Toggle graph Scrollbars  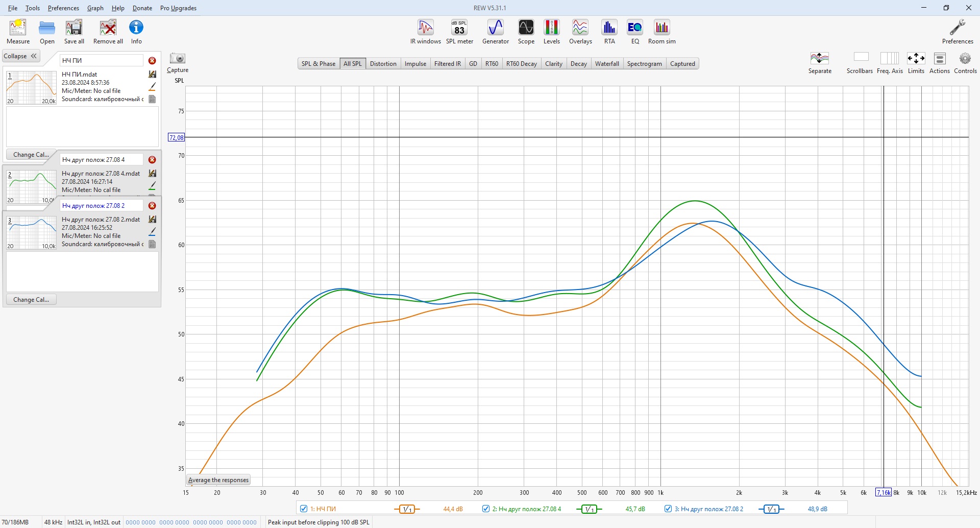click(x=860, y=63)
